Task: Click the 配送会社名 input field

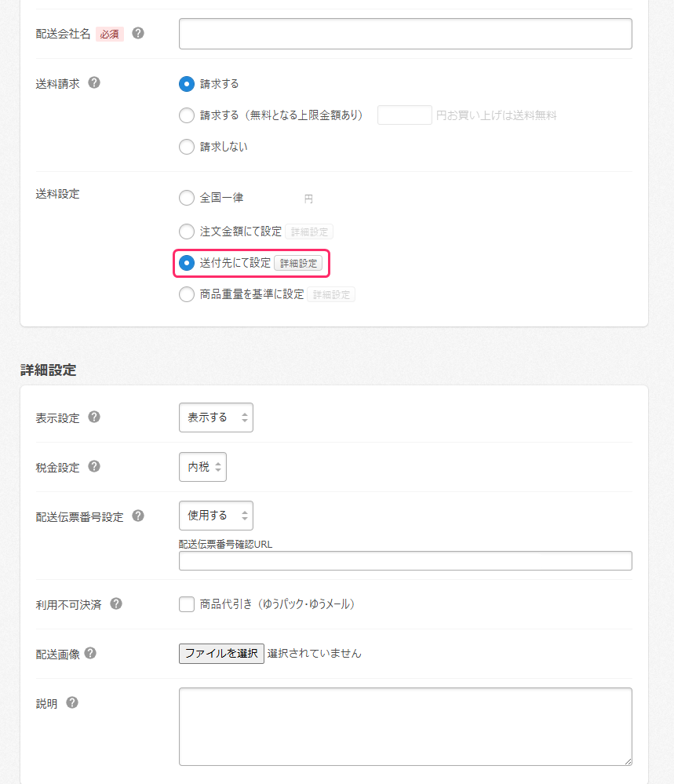Action: 405,34
